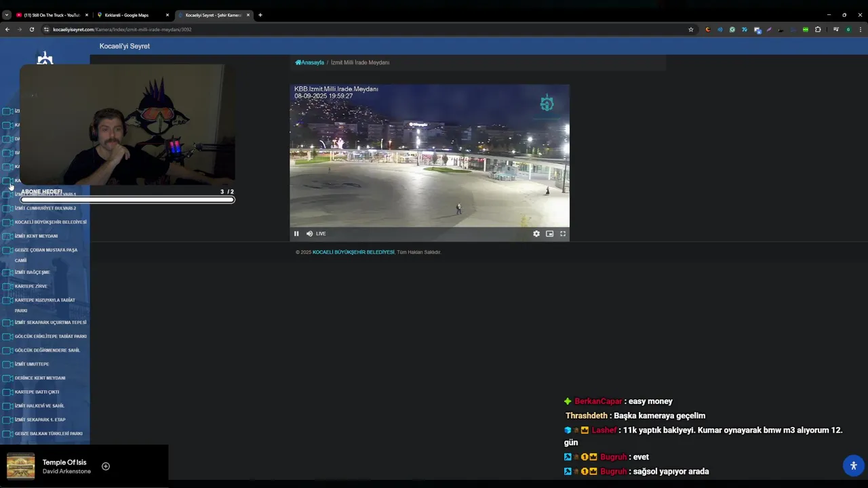868x488 pixels.
Task: Click camera icon beside İzmit Kent Meydanı
Action: tap(7, 237)
